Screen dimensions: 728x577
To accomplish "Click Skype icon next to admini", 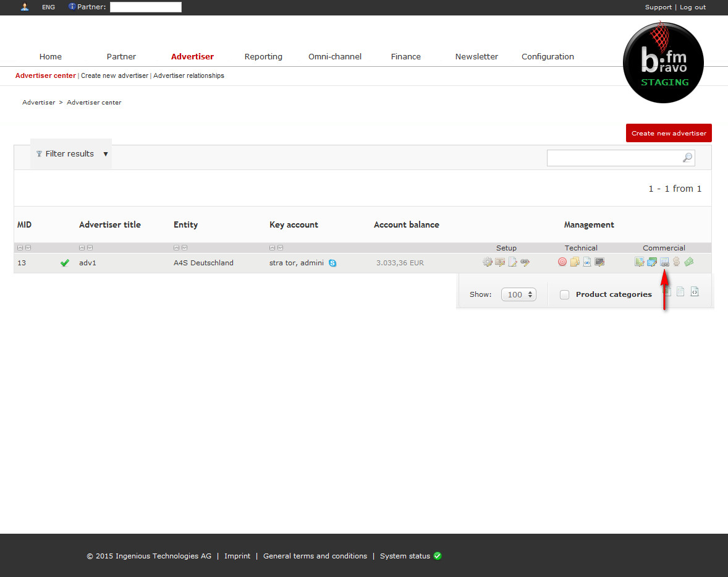I will [332, 263].
